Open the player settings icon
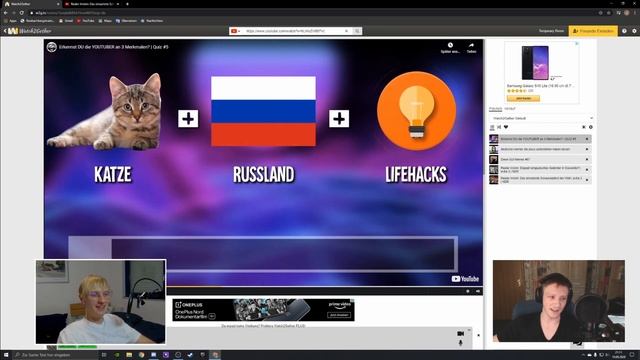 [468, 291]
